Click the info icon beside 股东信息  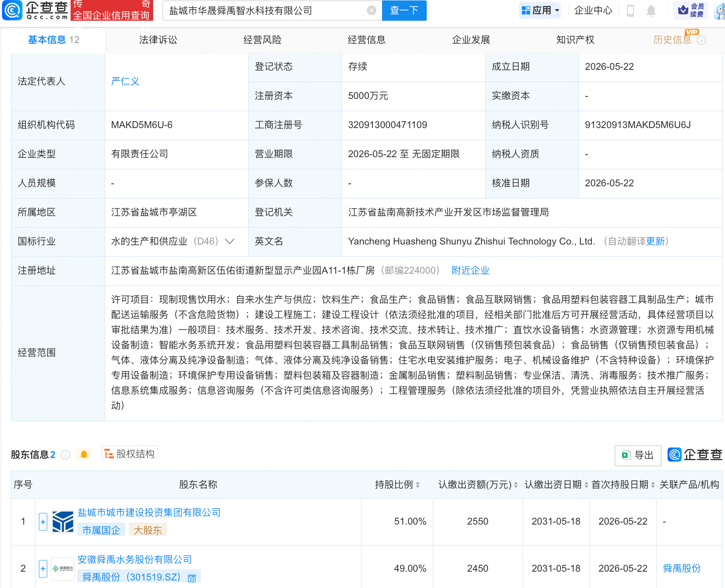[65, 455]
